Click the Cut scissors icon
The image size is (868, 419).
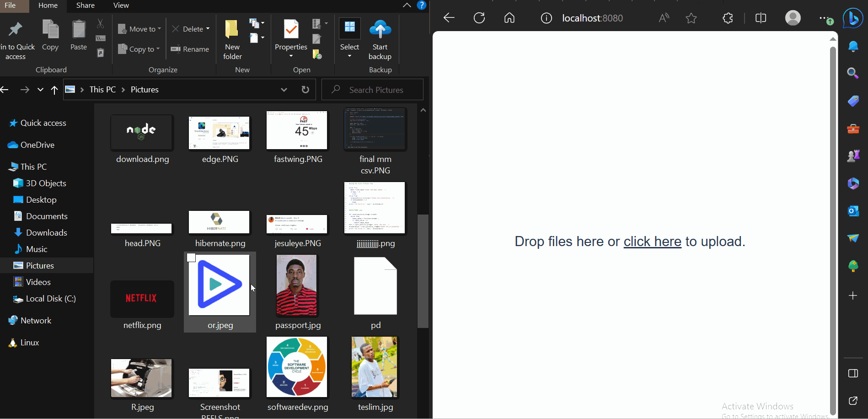pyautogui.click(x=100, y=23)
